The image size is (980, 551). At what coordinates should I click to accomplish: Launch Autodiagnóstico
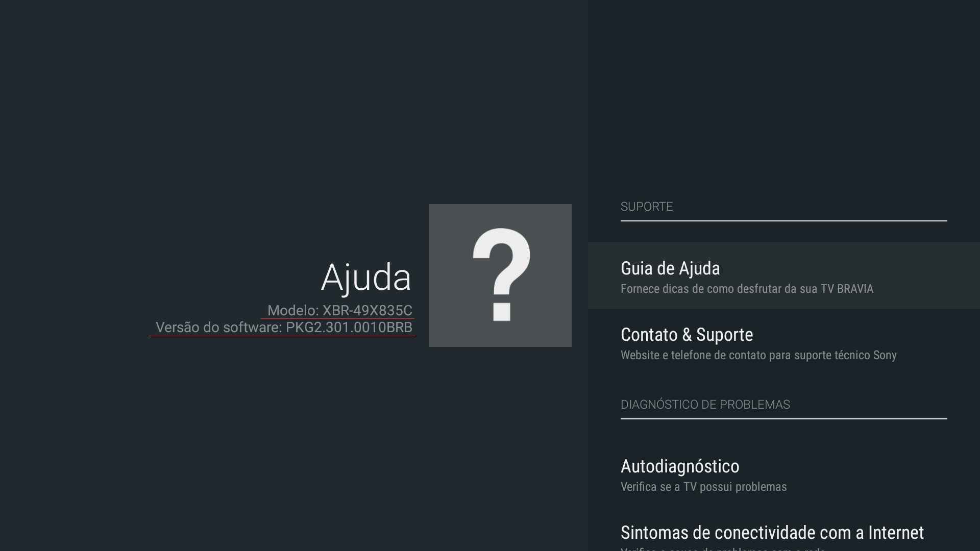(x=679, y=466)
